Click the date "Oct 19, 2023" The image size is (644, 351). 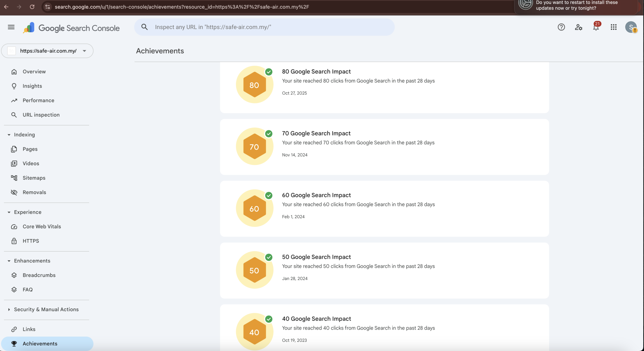pos(294,340)
